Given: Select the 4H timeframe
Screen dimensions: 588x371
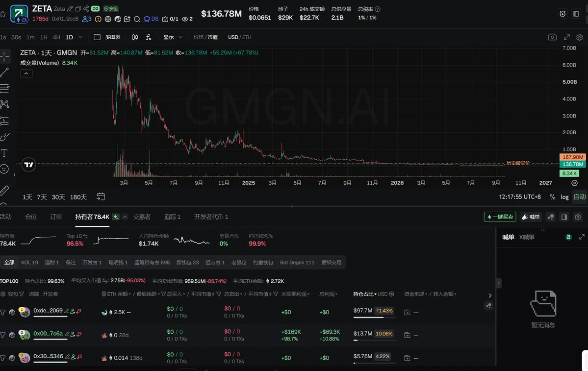Looking at the screenshot, I should [56, 37].
